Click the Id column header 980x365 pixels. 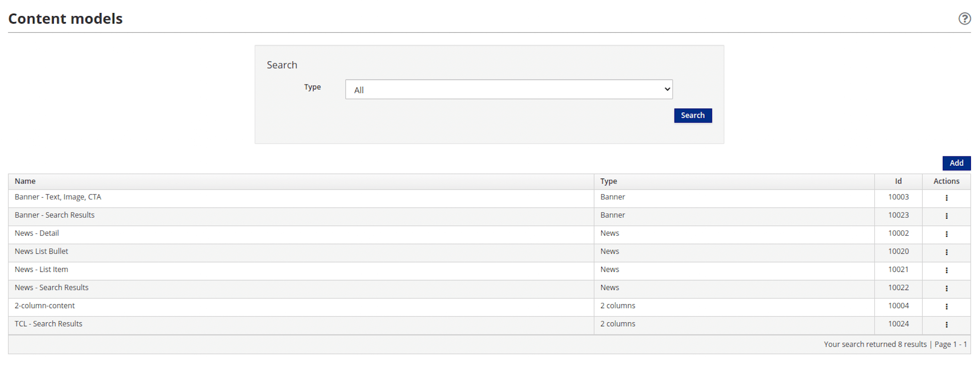tap(898, 181)
